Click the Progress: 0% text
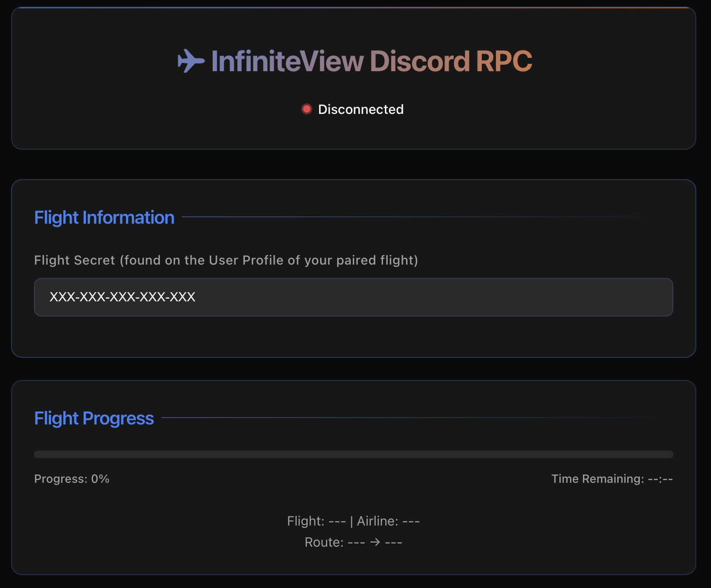Screen dimensions: 711x588 pyautogui.click(x=72, y=479)
